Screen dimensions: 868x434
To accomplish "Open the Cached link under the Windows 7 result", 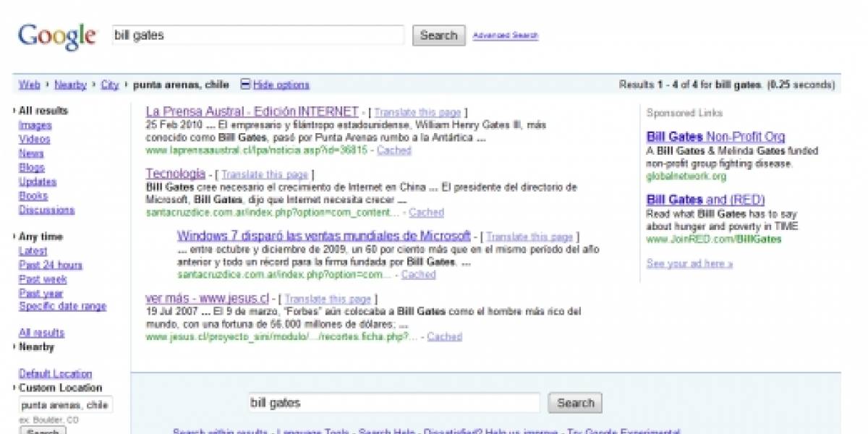I will point(419,275).
